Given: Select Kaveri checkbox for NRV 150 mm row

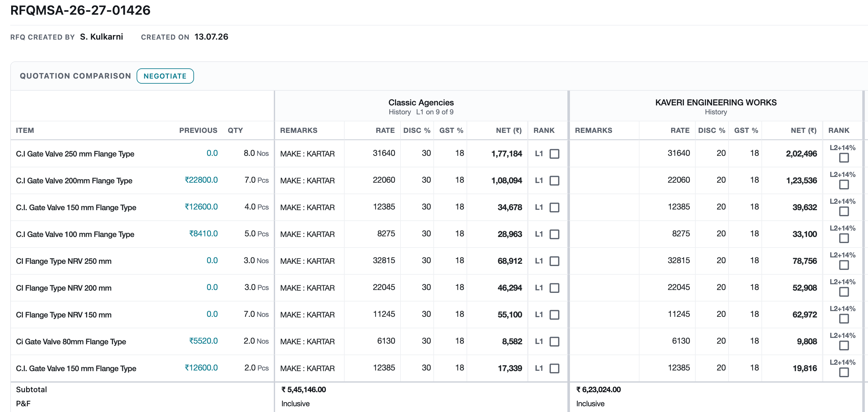Looking at the screenshot, I should click(x=844, y=319).
